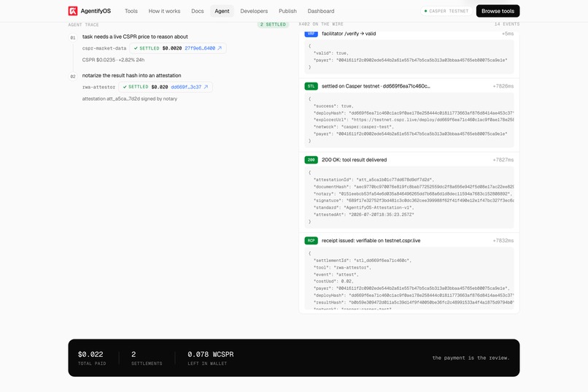Select the receipt issued event title
Screen dimensions: 588x392
tap(371, 241)
